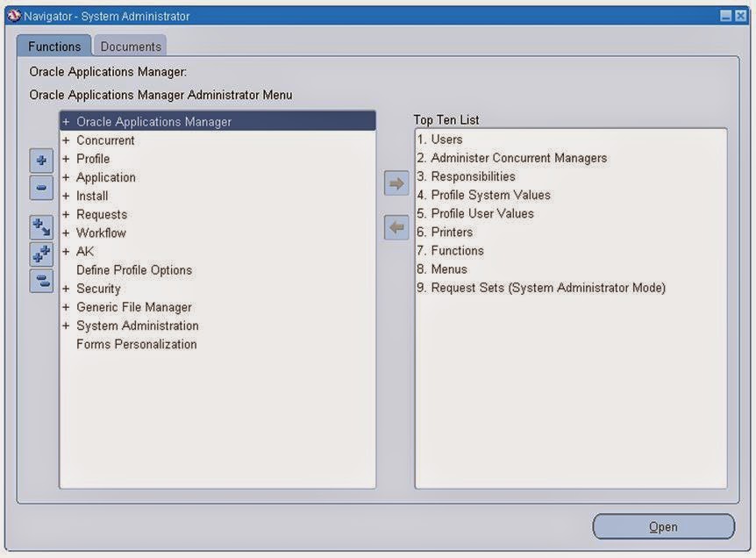Select '1. Users' in Top Ten List

[x=439, y=139]
